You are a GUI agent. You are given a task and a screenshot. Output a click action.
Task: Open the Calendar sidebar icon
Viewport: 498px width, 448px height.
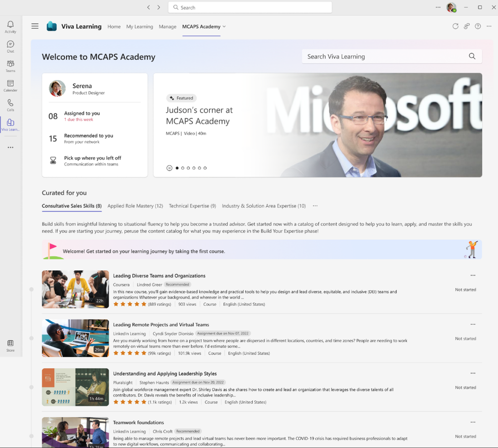click(10, 85)
